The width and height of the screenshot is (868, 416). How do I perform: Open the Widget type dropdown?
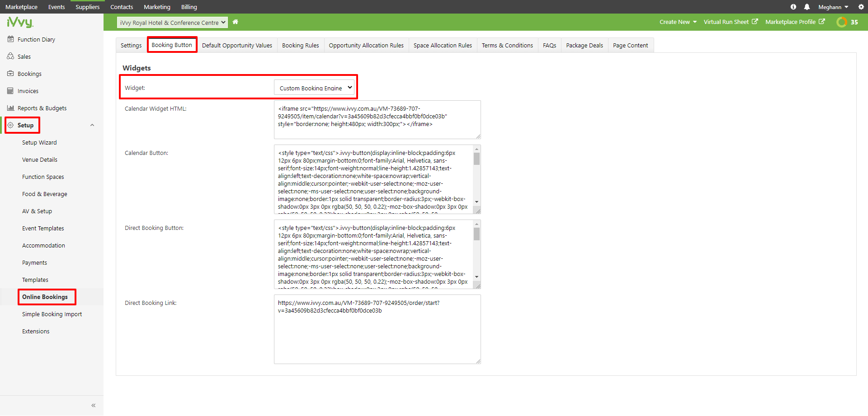[x=314, y=88]
